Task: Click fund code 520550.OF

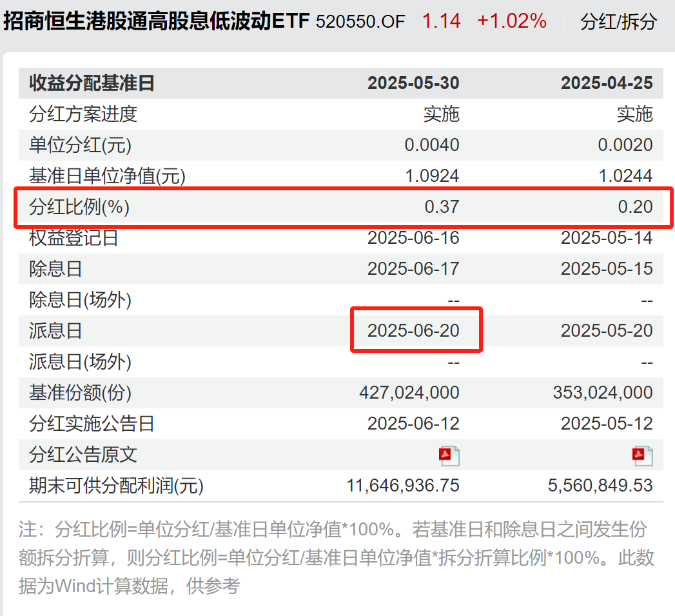Action: tap(360, 21)
